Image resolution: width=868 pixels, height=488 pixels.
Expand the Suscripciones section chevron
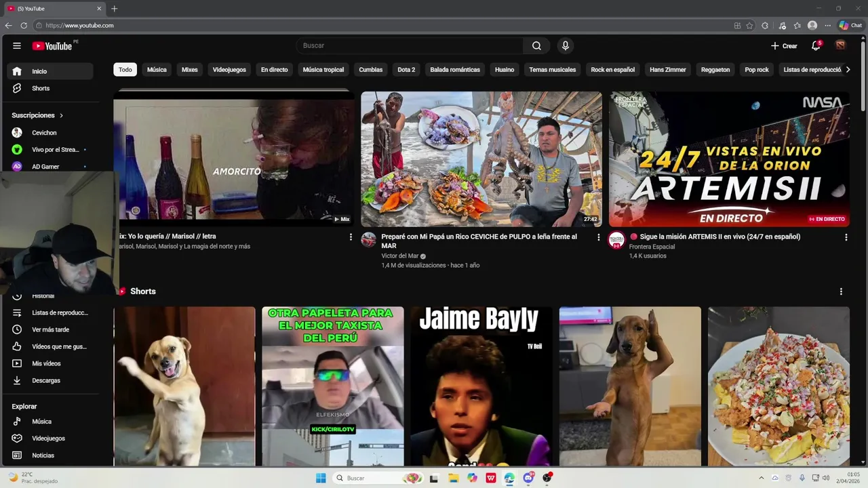point(61,115)
